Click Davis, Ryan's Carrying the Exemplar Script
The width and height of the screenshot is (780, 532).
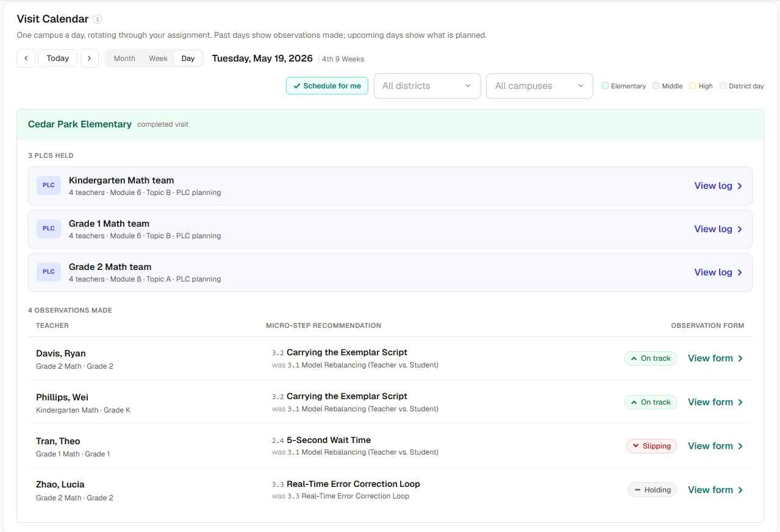(x=347, y=352)
